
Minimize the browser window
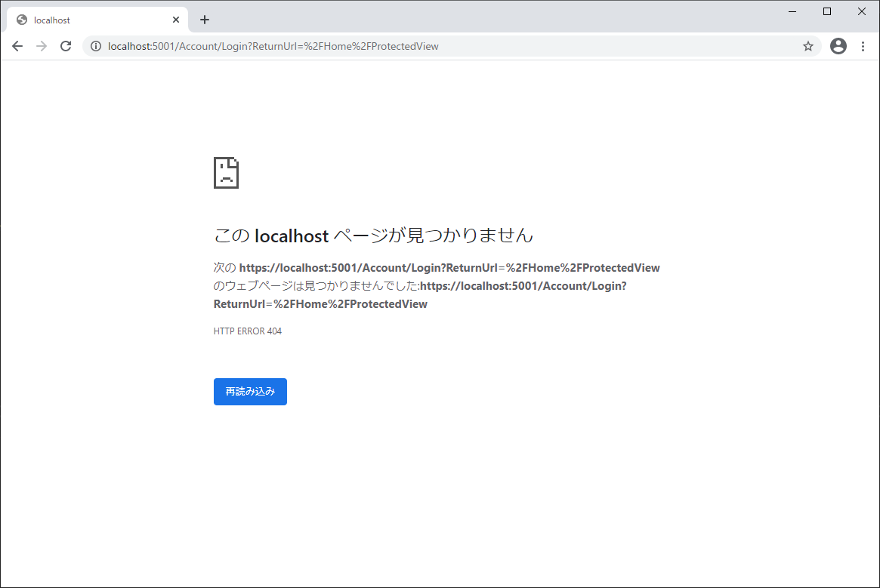[x=792, y=11]
